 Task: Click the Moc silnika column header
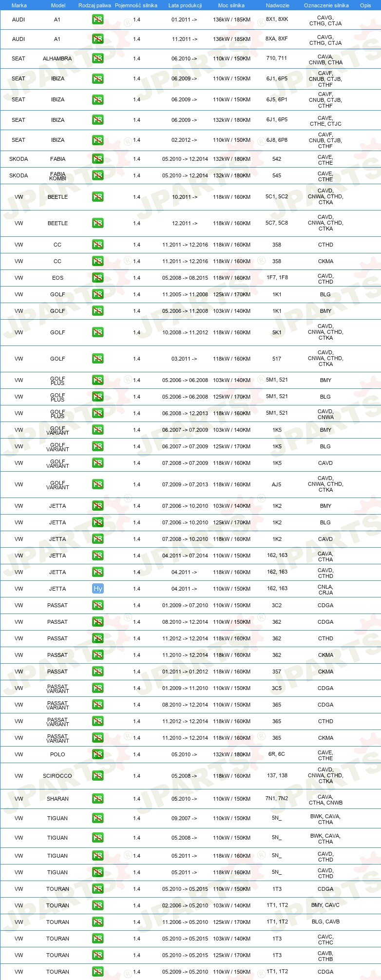pyautogui.click(x=231, y=5)
